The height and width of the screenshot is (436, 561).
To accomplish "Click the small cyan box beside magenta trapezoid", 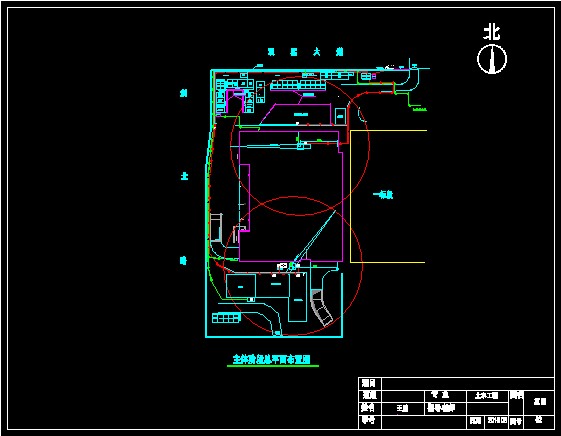I will click(340, 117).
